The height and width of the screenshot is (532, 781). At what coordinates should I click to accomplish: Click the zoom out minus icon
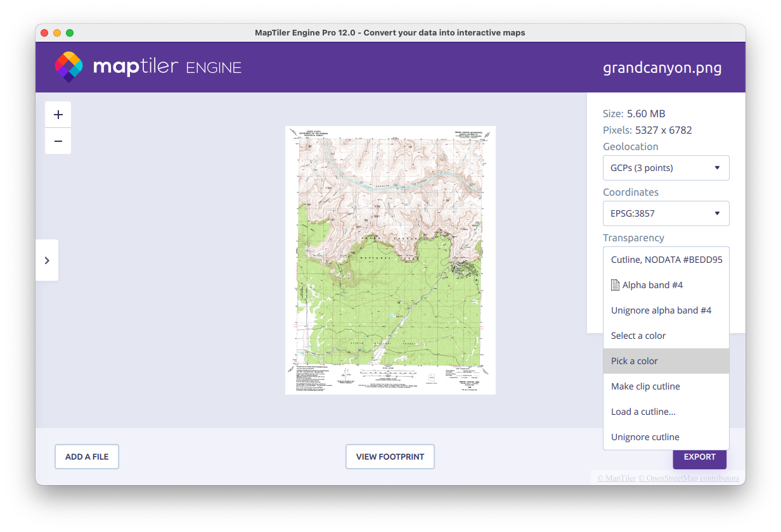(x=58, y=141)
